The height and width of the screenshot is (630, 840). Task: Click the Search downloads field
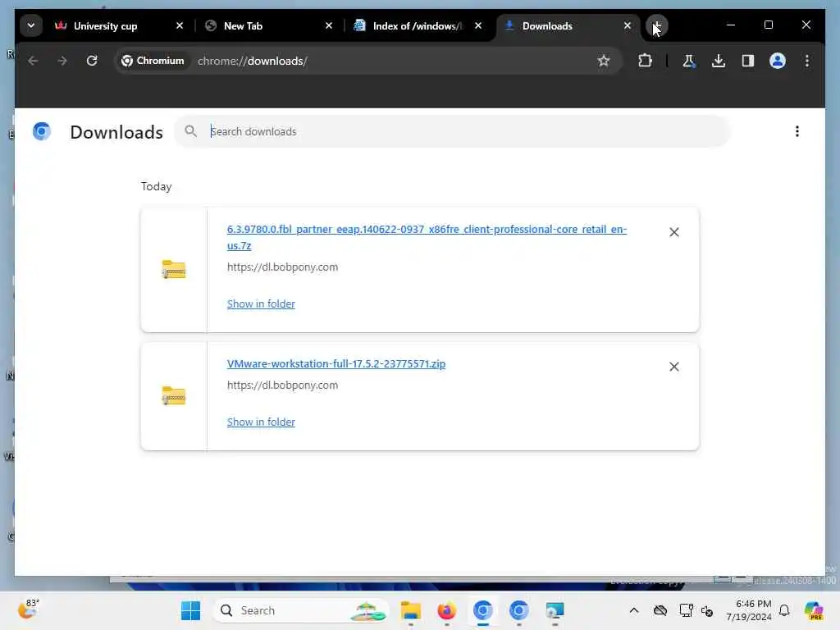(452, 131)
